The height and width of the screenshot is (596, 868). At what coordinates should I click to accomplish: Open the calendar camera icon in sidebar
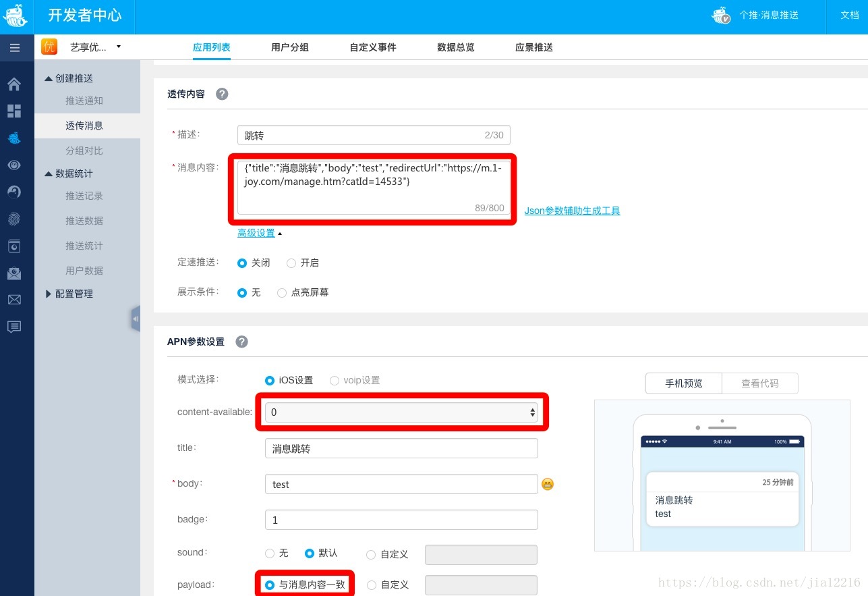[14, 246]
